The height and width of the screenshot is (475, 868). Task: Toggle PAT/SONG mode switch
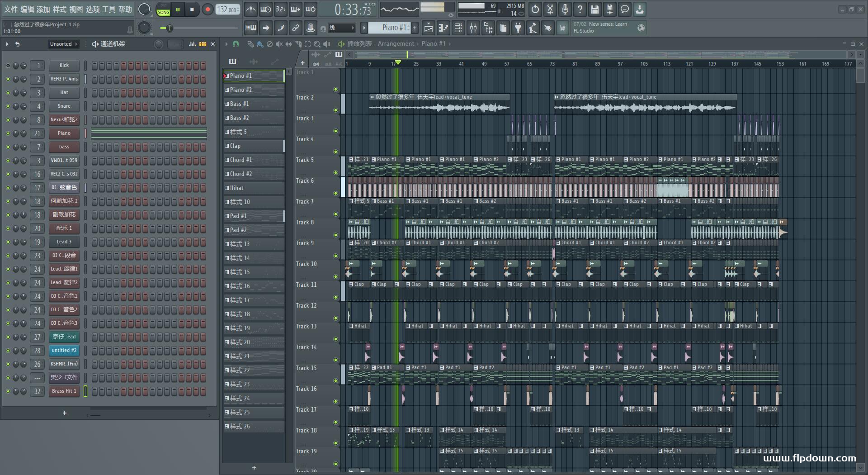point(163,9)
